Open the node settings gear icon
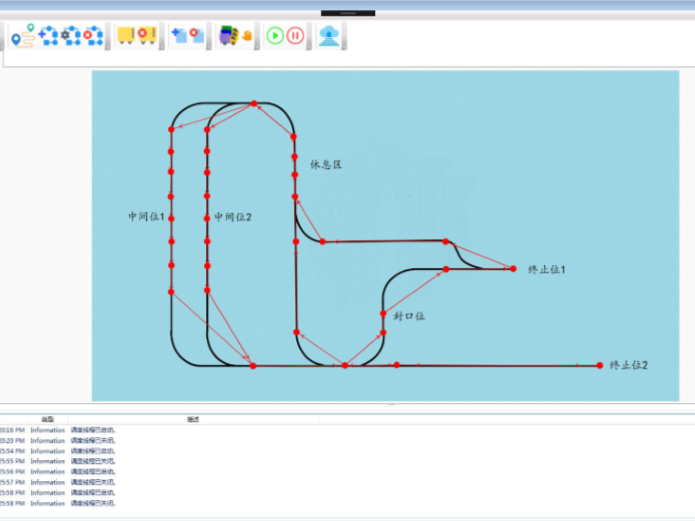This screenshot has height=521, width=695. click(x=69, y=35)
